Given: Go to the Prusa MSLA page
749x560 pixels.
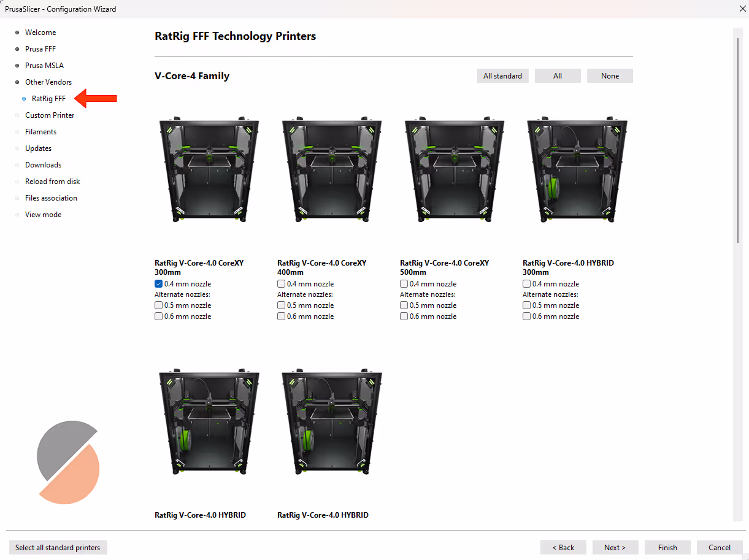Looking at the screenshot, I should click(x=44, y=66).
